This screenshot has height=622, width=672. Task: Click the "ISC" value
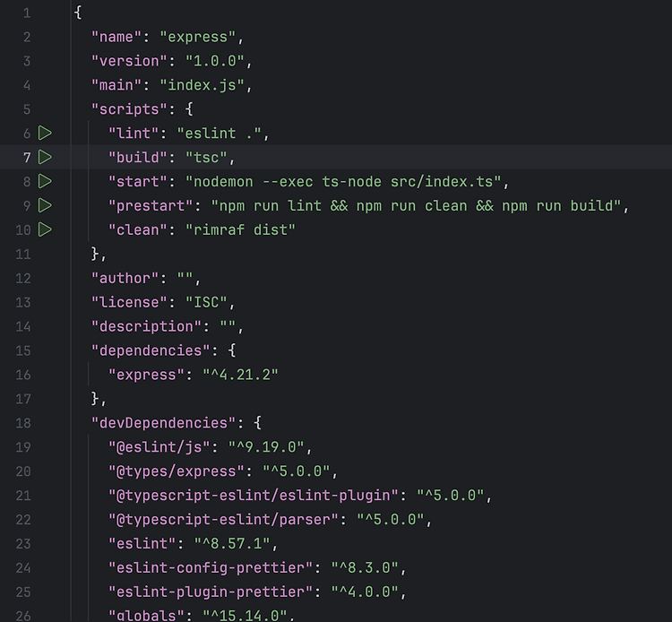206,302
